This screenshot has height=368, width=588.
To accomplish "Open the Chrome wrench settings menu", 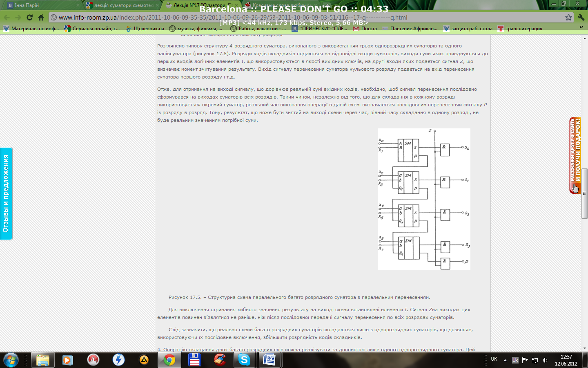I will click(x=581, y=17).
